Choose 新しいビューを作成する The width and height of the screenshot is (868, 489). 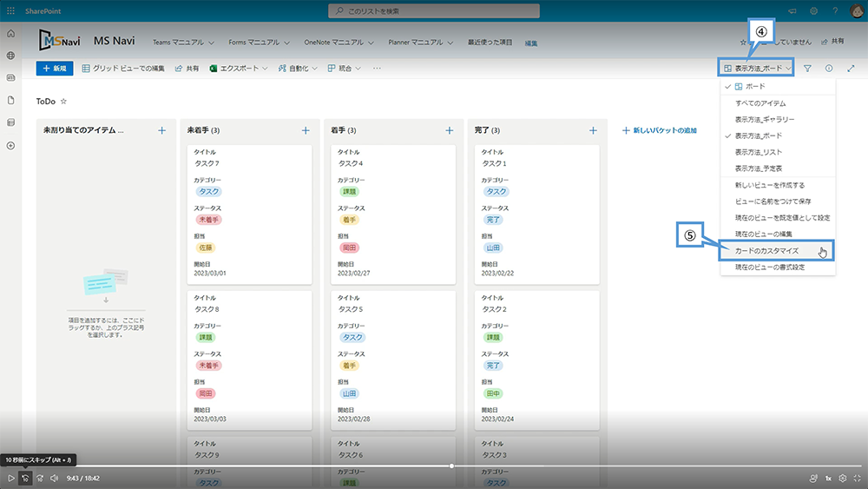pos(778,185)
